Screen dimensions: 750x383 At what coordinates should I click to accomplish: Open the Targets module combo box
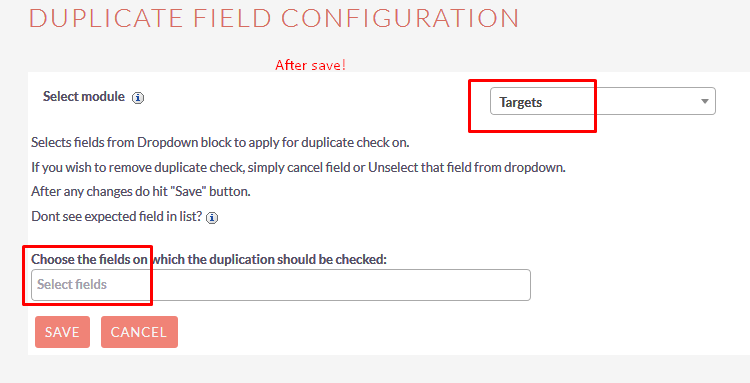tap(603, 101)
